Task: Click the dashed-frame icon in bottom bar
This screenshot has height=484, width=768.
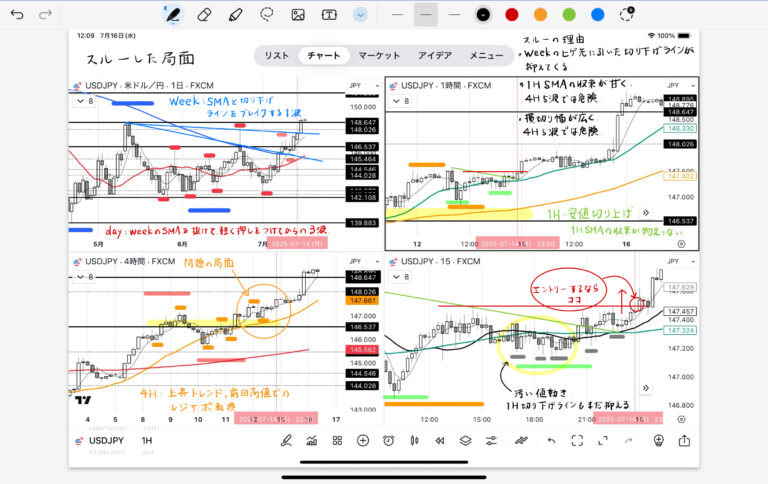Action: pos(577,440)
